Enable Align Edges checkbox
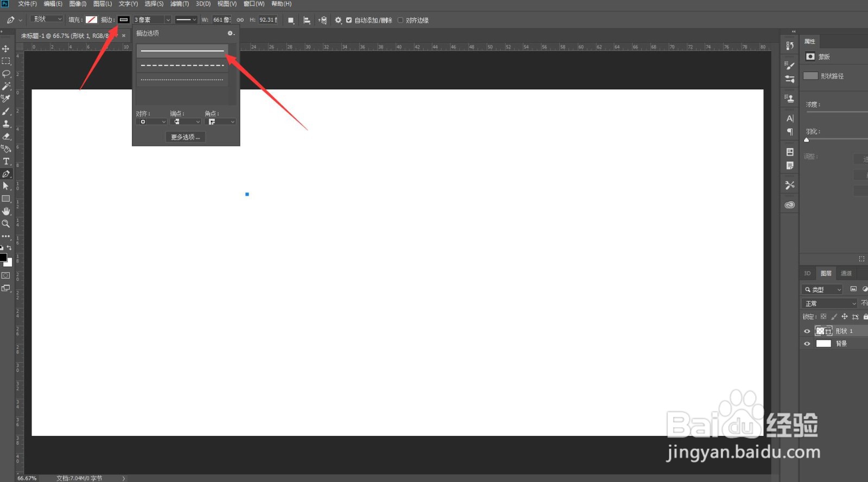Viewport: 868px width, 482px height. coord(400,20)
